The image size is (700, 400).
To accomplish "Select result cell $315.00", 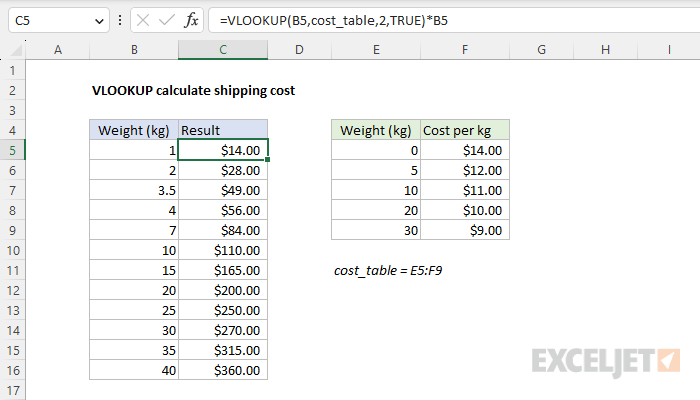I will (x=223, y=350).
